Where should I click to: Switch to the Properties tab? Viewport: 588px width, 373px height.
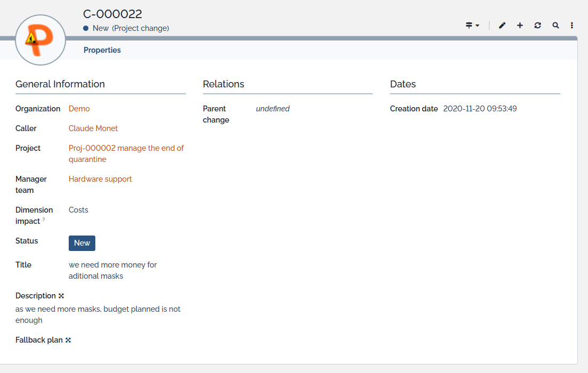click(x=102, y=50)
